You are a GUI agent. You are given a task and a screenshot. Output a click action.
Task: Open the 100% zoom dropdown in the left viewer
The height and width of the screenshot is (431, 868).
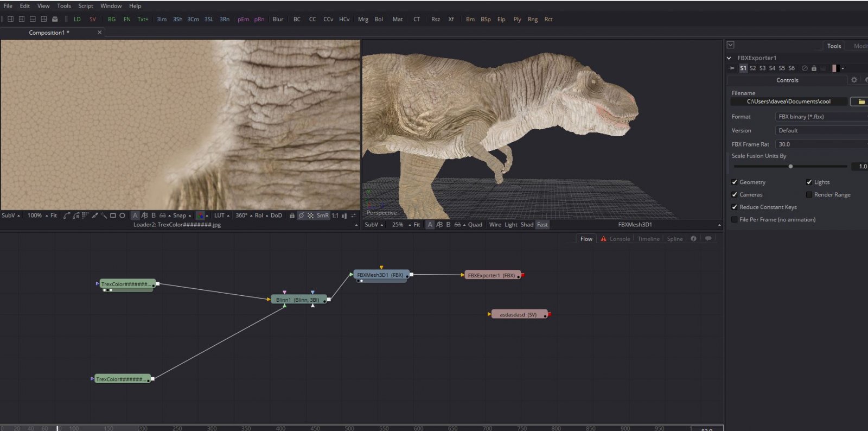click(37, 215)
